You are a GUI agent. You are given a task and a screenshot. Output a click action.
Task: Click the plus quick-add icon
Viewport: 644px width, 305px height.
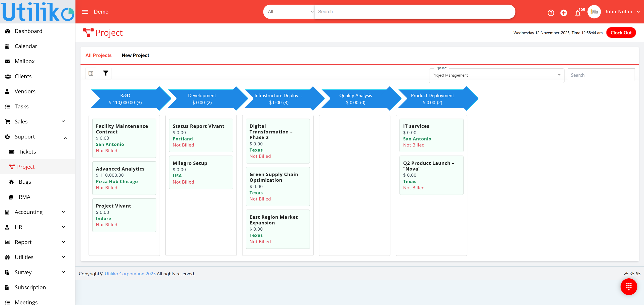[563, 13]
